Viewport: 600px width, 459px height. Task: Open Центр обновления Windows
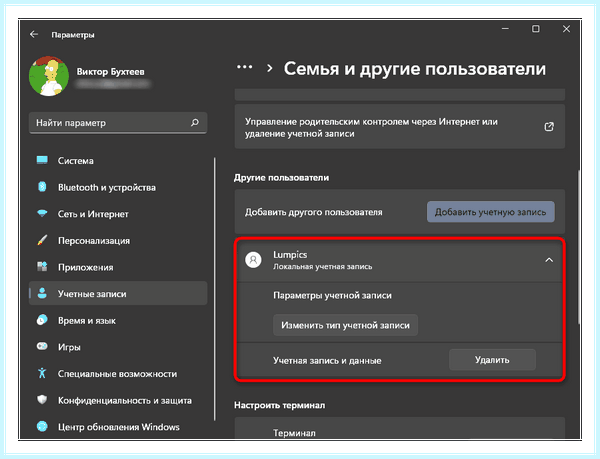coord(118,426)
